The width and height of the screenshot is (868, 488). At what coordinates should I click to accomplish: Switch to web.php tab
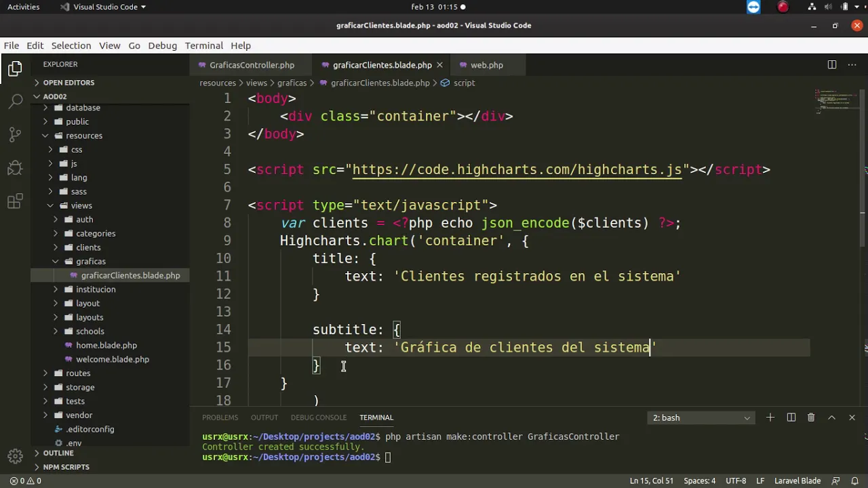click(487, 65)
